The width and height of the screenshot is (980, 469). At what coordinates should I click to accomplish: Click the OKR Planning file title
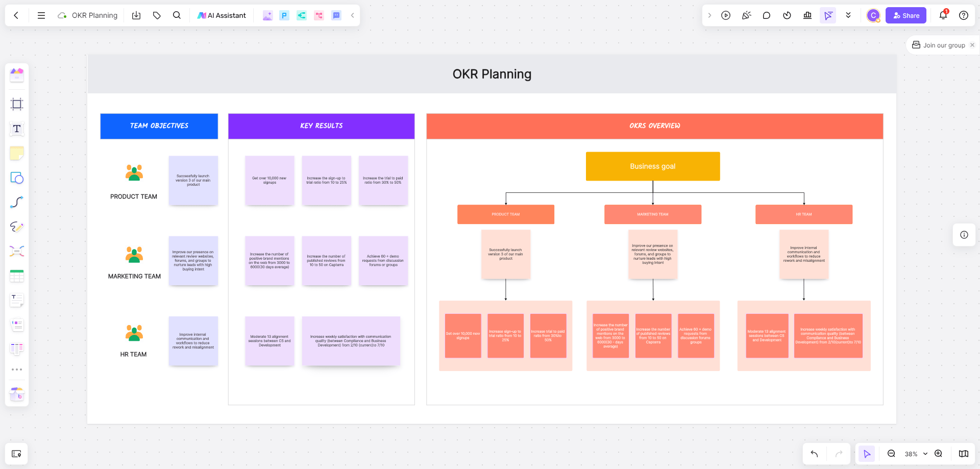click(x=94, y=15)
